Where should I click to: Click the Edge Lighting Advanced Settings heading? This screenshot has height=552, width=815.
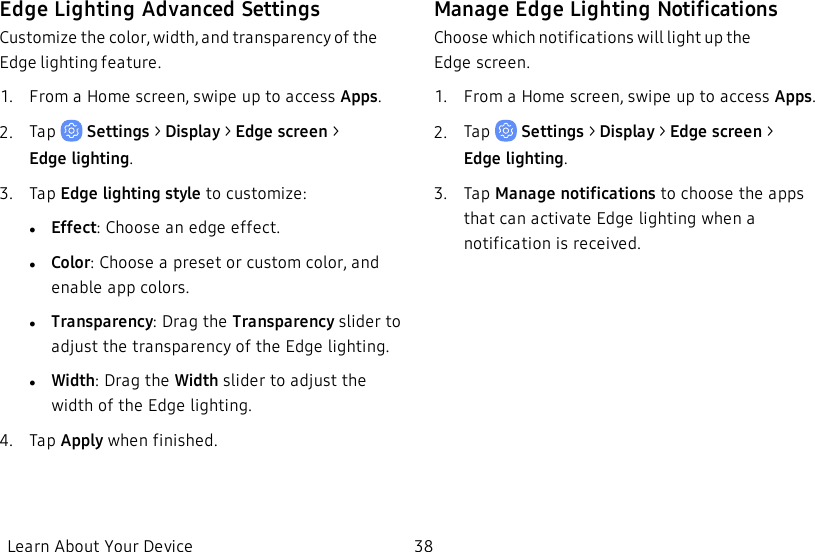160,9
